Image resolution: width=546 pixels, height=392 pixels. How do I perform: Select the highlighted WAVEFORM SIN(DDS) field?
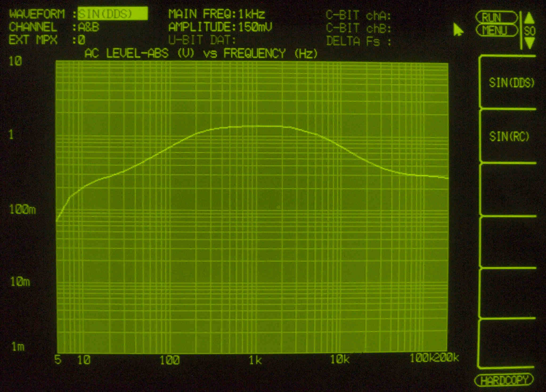pyautogui.click(x=112, y=14)
